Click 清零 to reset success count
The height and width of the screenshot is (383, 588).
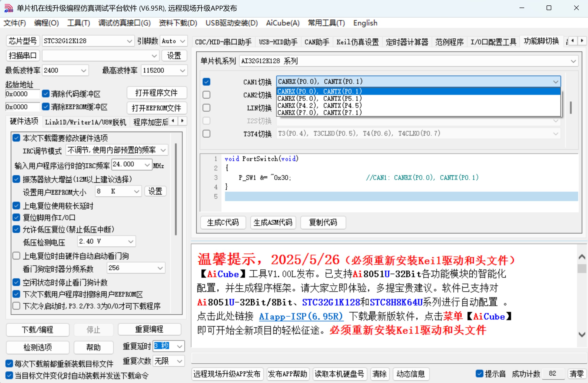(576, 374)
